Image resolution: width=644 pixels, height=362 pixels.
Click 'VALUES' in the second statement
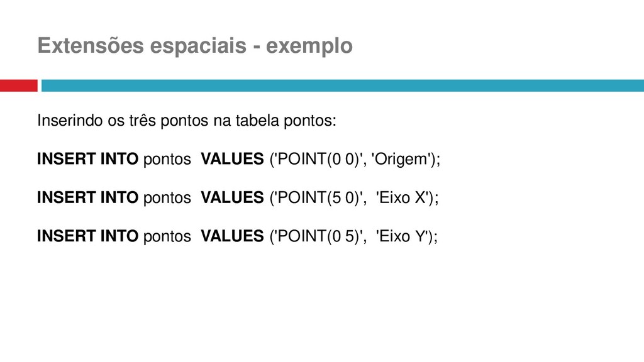pyautogui.click(x=232, y=197)
